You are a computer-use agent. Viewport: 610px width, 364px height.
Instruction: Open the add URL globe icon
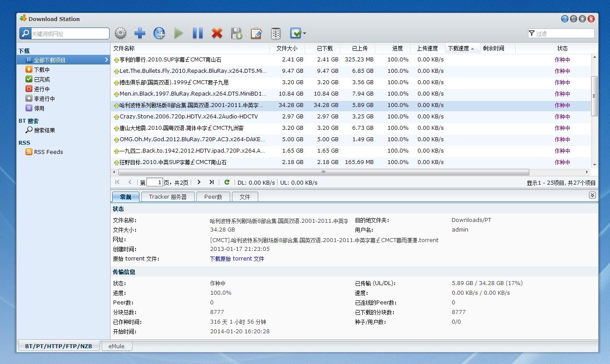160,33
